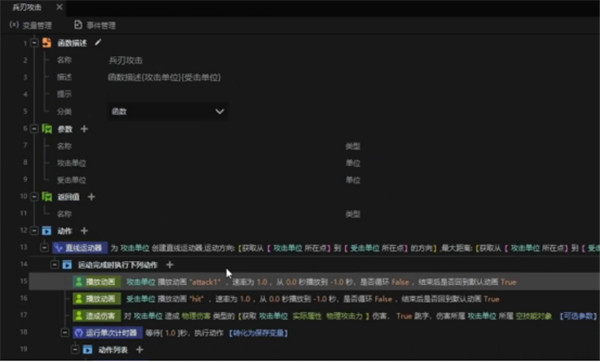Click the False loop value on line 16
This screenshot has width=600, height=362.
coord(383,299)
